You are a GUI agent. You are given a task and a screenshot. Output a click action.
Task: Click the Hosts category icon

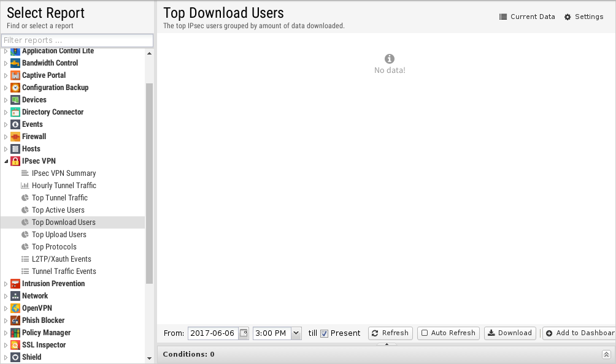coord(15,149)
